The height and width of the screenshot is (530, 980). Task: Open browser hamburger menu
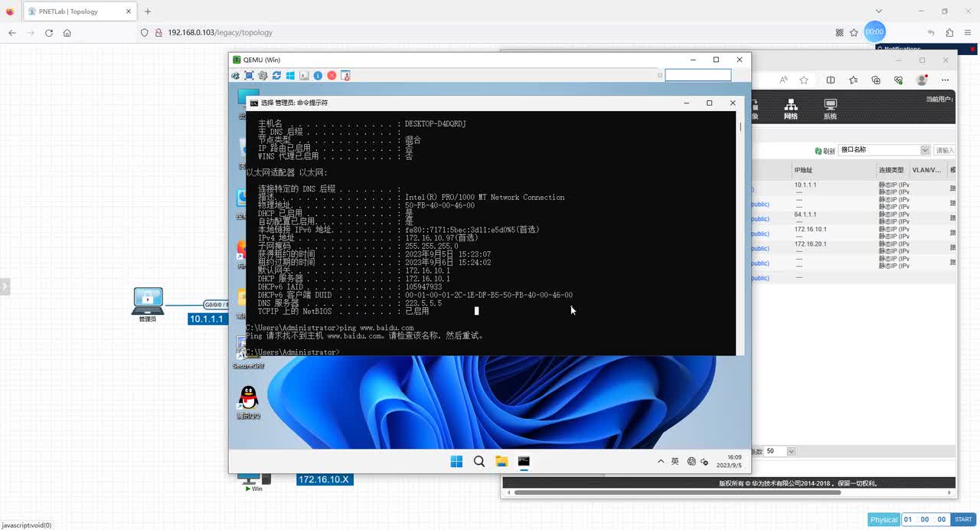coord(969,33)
